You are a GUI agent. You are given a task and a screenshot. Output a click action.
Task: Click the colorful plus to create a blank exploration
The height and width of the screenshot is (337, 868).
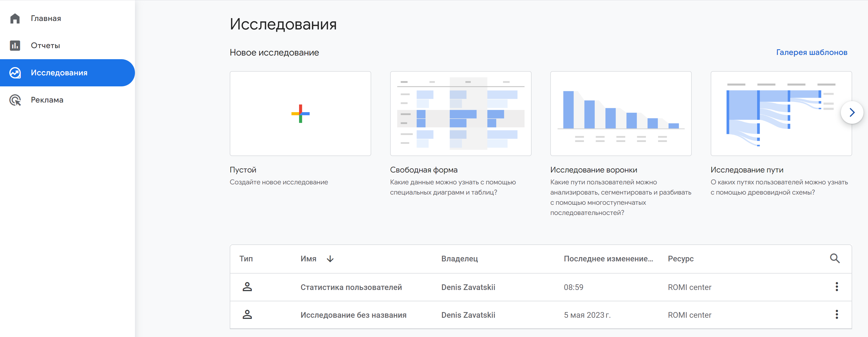tap(300, 114)
